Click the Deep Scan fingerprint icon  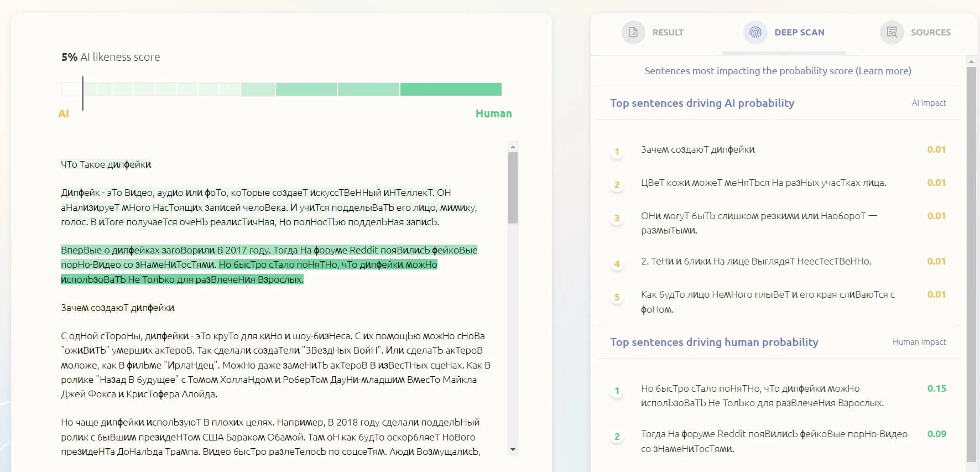point(755,33)
